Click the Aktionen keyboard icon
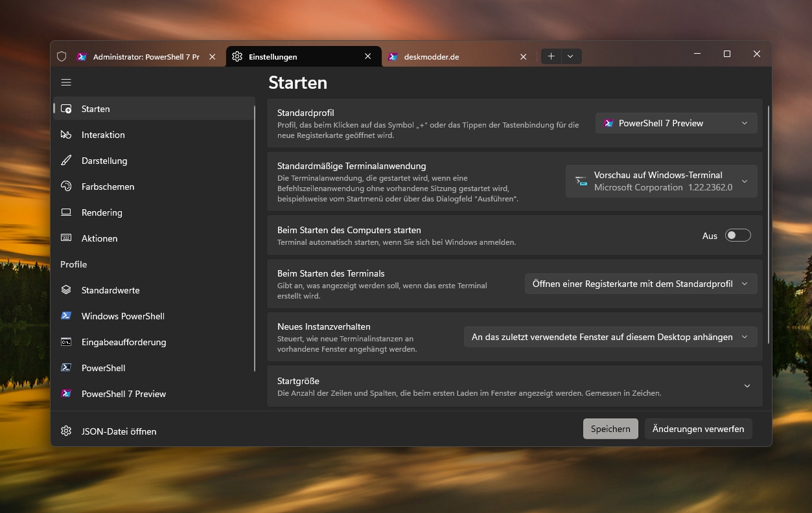This screenshot has width=812, height=513. pos(66,238)
